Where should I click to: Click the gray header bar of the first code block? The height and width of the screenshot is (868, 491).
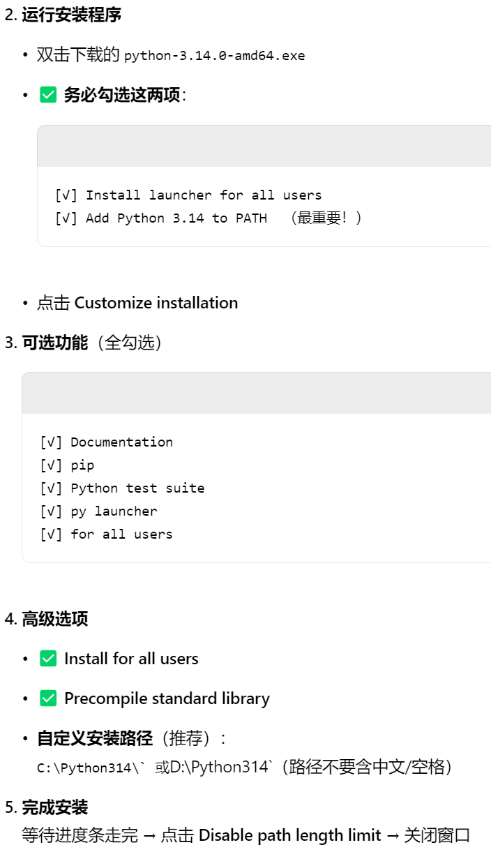click(x=264, y=146)
